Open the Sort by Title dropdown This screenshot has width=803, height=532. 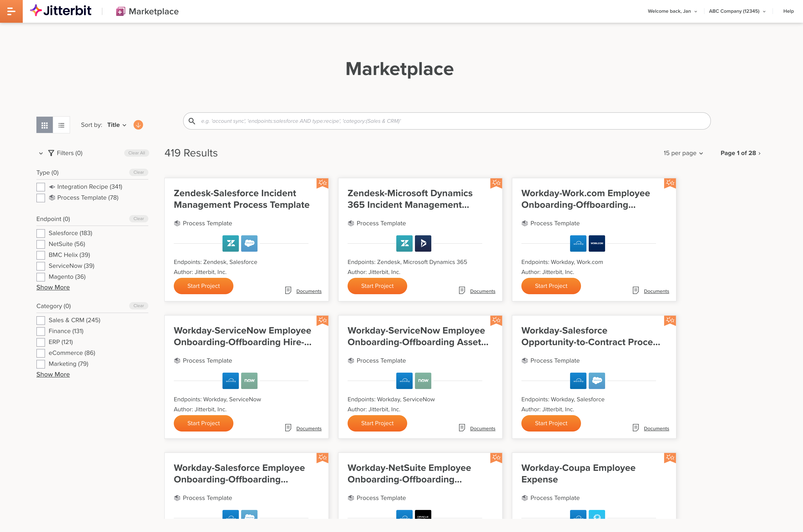coord(117,125)
